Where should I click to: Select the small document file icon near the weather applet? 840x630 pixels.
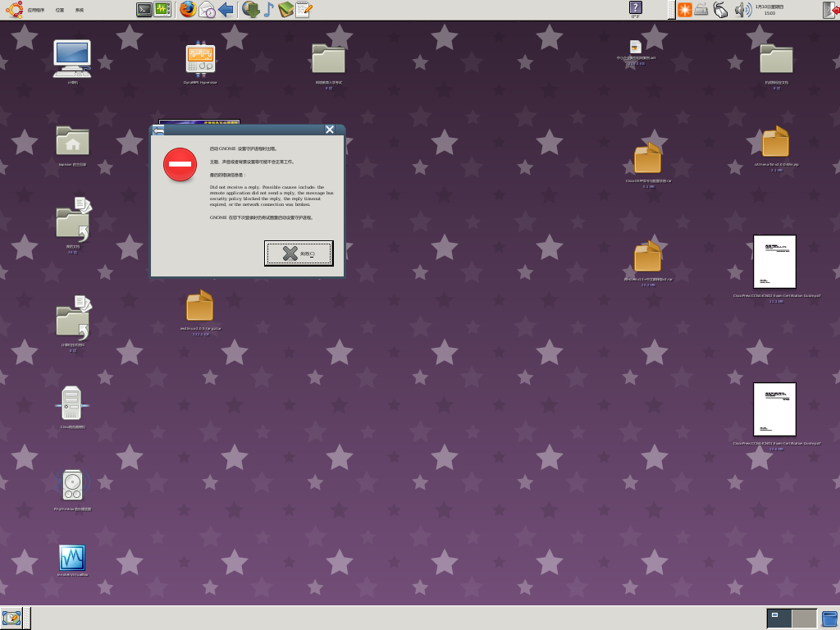pos(636,47)
